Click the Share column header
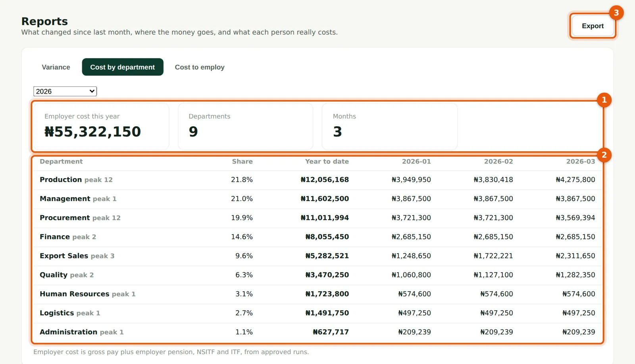 click(x=242, y=162)
